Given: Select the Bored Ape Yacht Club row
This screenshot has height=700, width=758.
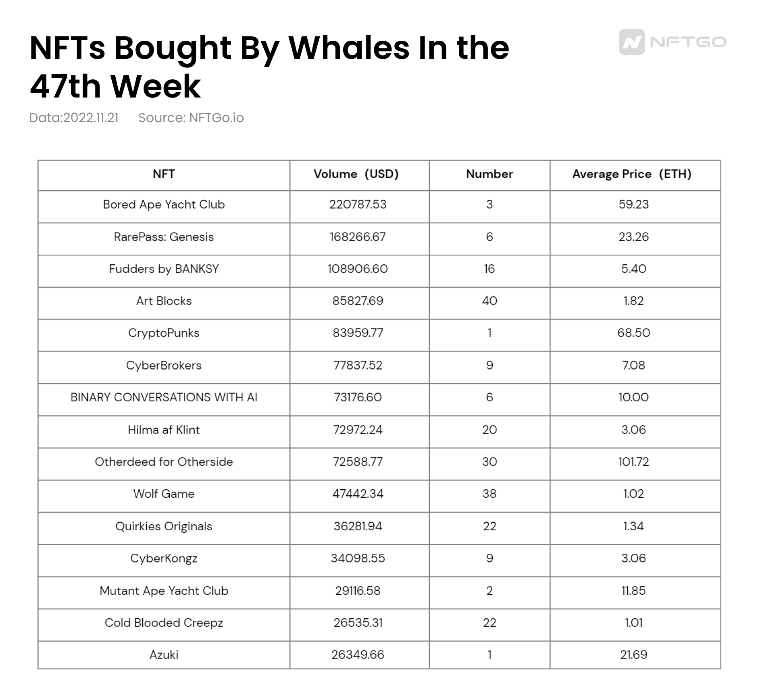Looking at the screenshot, I should 164,205.
